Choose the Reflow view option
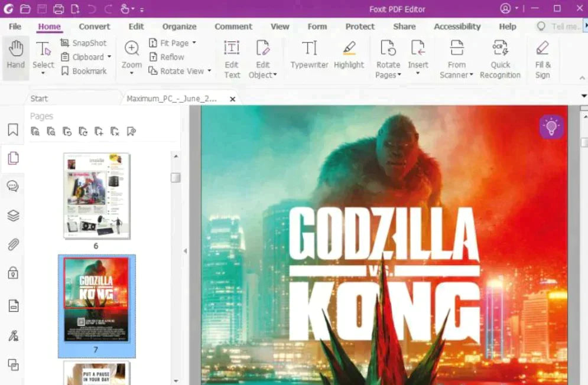Image resolution: width=588 pixels, height=385 pixels. tap(167, 57)
